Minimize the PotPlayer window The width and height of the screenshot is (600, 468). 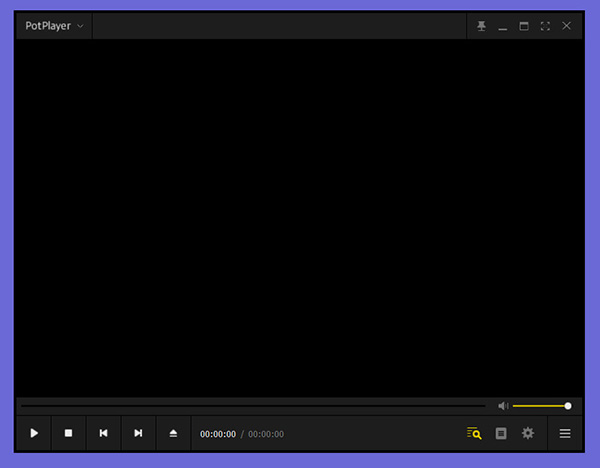pos(503,25)
